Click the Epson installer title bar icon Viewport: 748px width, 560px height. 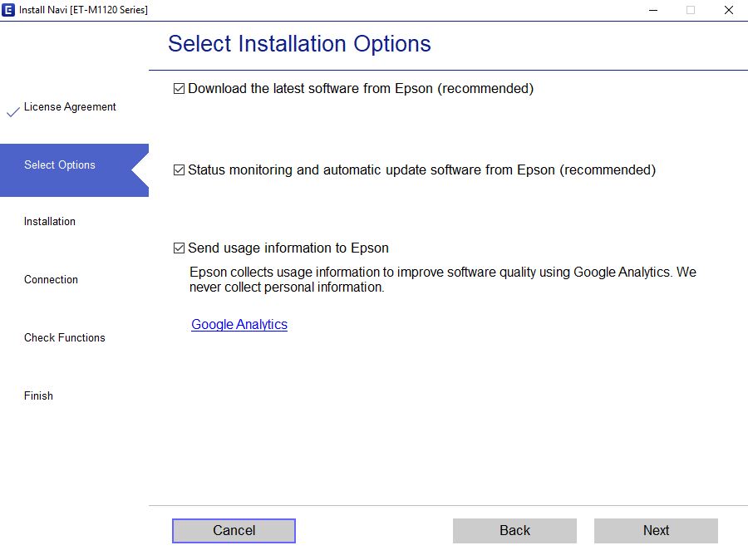(x=8, y=9)
